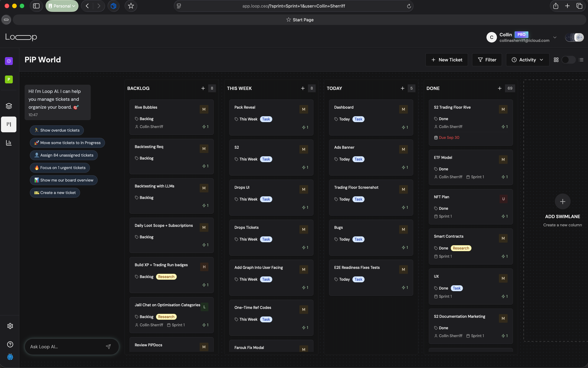Send AI prompt using the paper plane icon
This screenshot has width=588, height=368.
pos(108,347)
